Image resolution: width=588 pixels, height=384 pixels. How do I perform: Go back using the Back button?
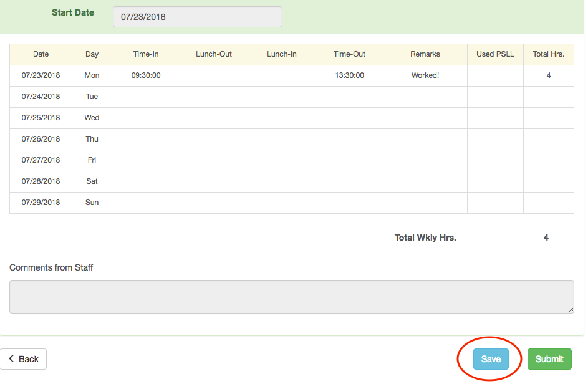tap(23, 359)
